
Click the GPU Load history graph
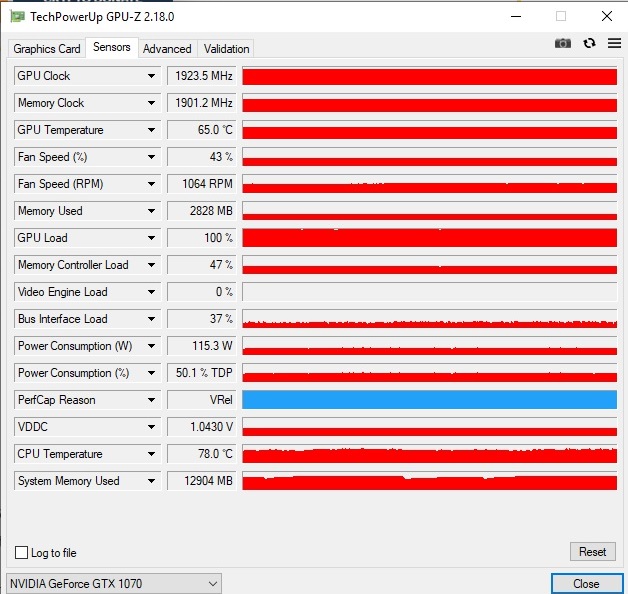coord(429,238)
